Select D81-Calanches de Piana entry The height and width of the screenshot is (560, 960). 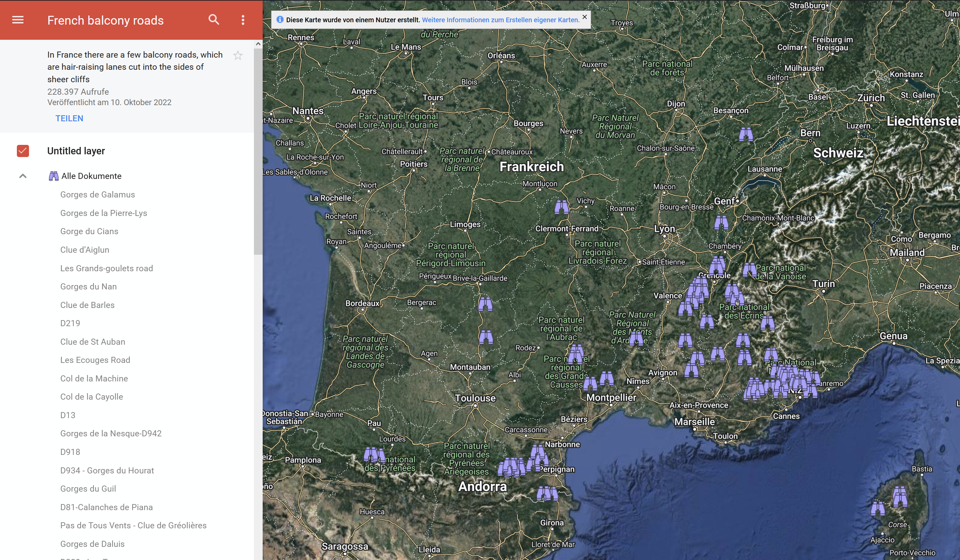point(106,507)
